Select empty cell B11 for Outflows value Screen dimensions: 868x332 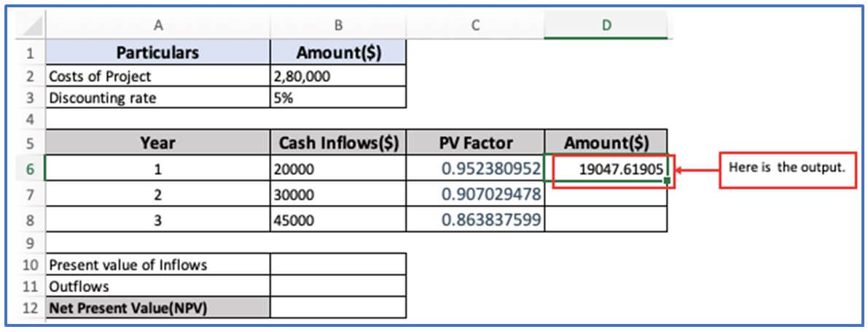(x=338, y=286)
